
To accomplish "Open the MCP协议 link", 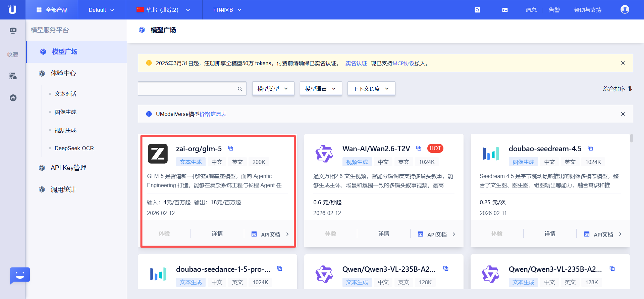I will [404, 63].
